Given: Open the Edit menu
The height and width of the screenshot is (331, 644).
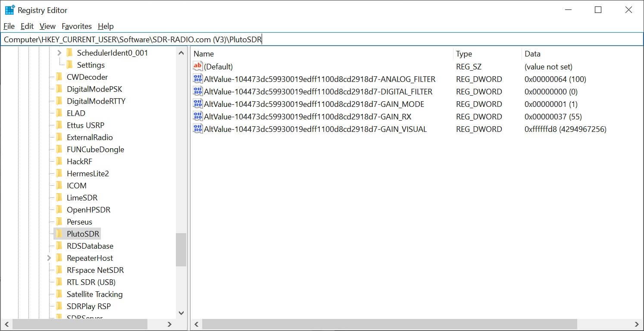Looking at the screenshot, I should [x=27, y=26].
